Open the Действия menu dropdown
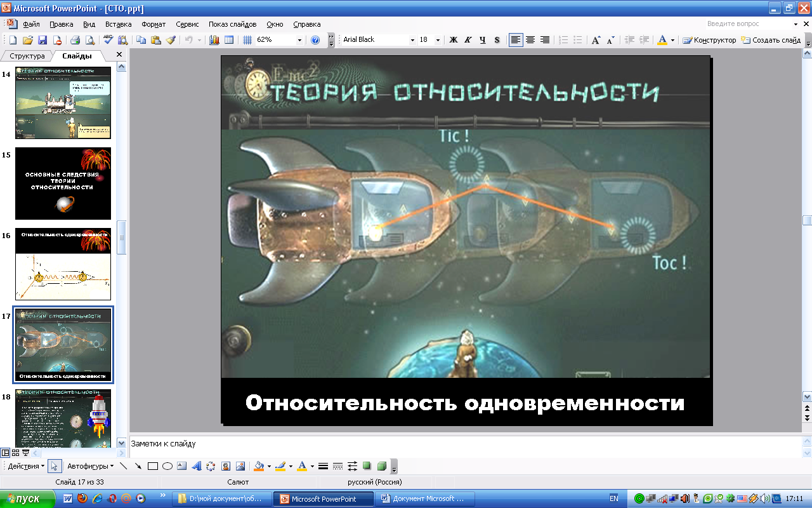The width and height of the screenshot is (812, 508). click(25, 466)
